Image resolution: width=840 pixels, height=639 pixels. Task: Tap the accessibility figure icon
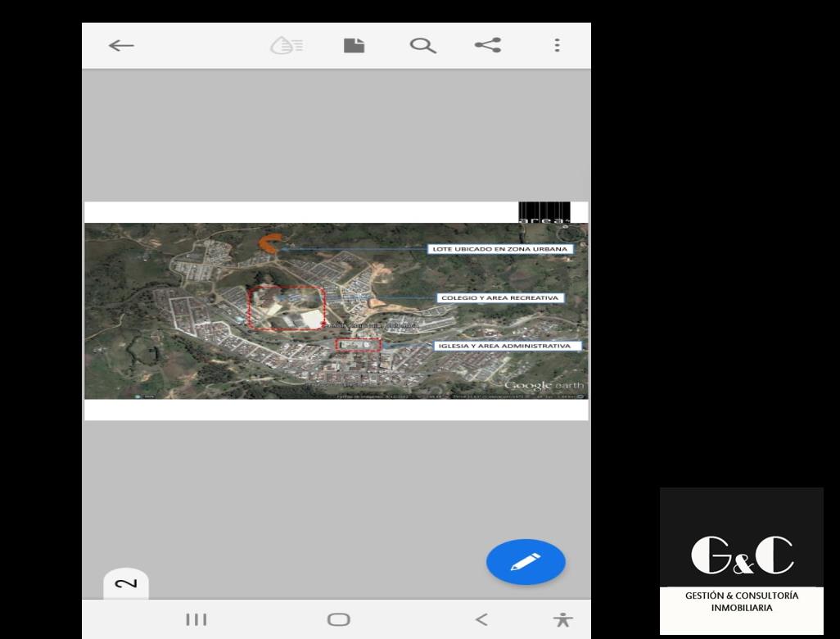[562, 619]
